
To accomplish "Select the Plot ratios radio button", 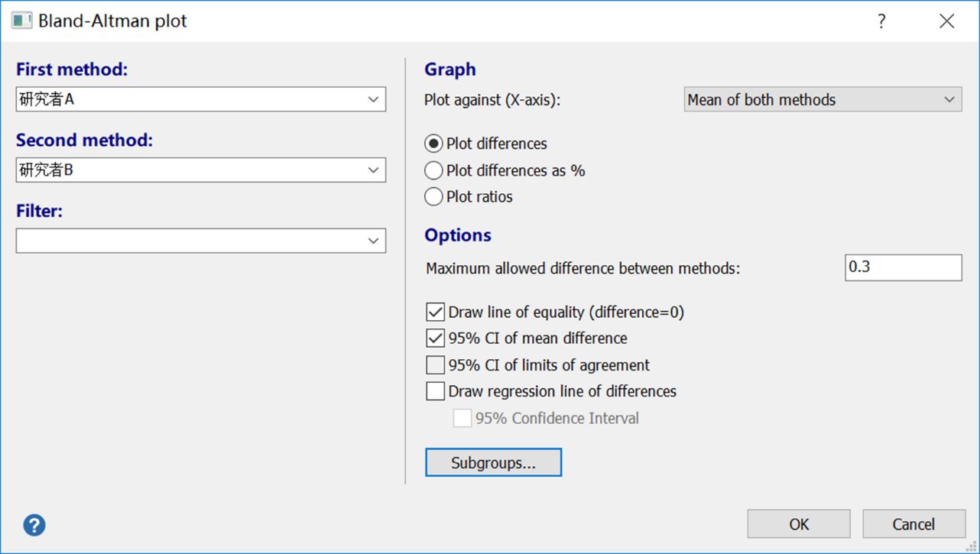I will click(x=434, y=196).
